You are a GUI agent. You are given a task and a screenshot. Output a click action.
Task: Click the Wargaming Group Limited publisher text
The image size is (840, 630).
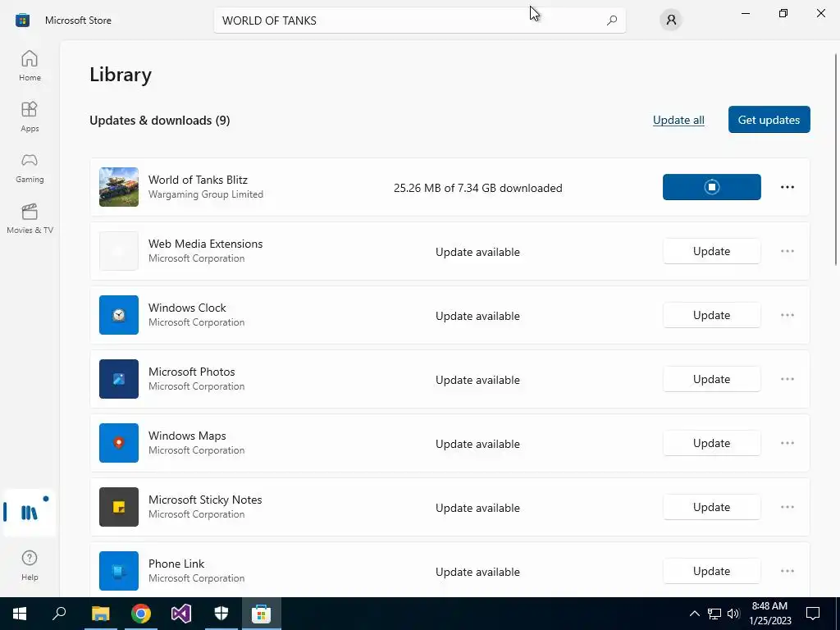point(206,194)
